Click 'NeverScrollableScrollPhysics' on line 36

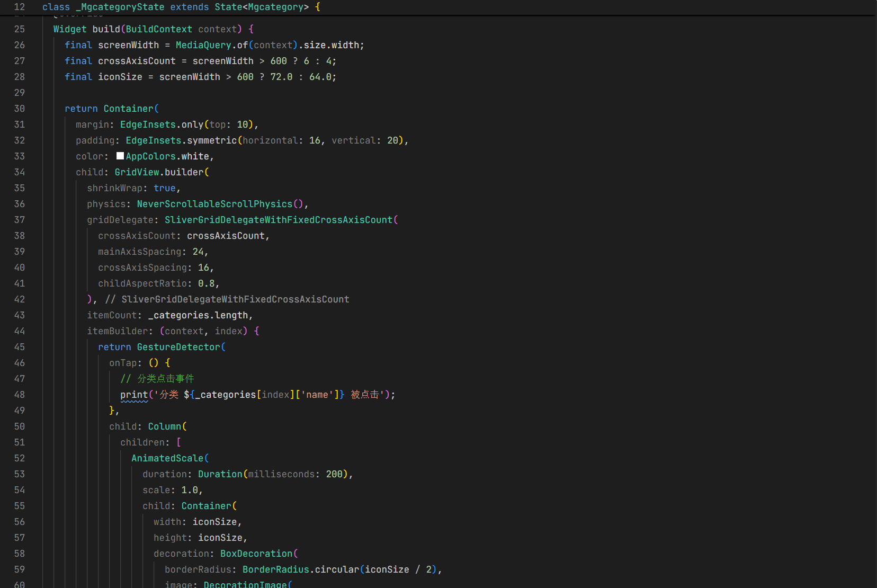coord(214,204)
